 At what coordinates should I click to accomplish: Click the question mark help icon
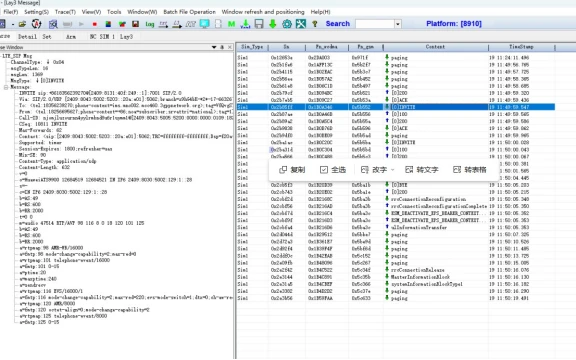point(315,24)
